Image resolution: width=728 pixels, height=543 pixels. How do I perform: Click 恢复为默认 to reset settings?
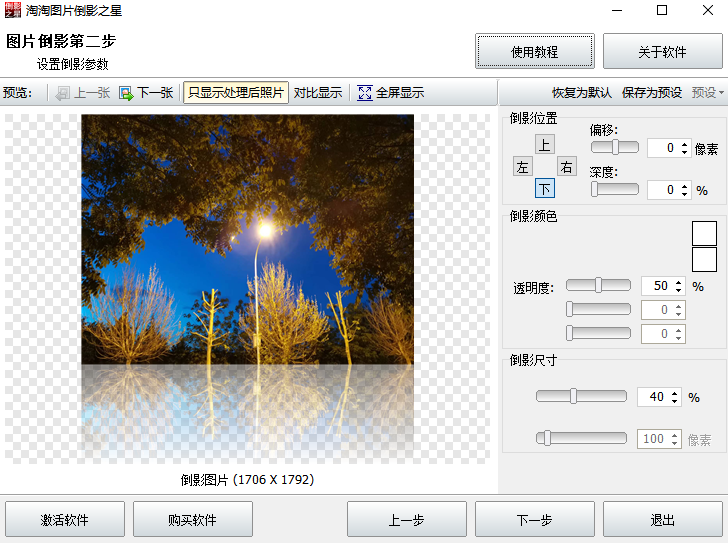(582, 93)
